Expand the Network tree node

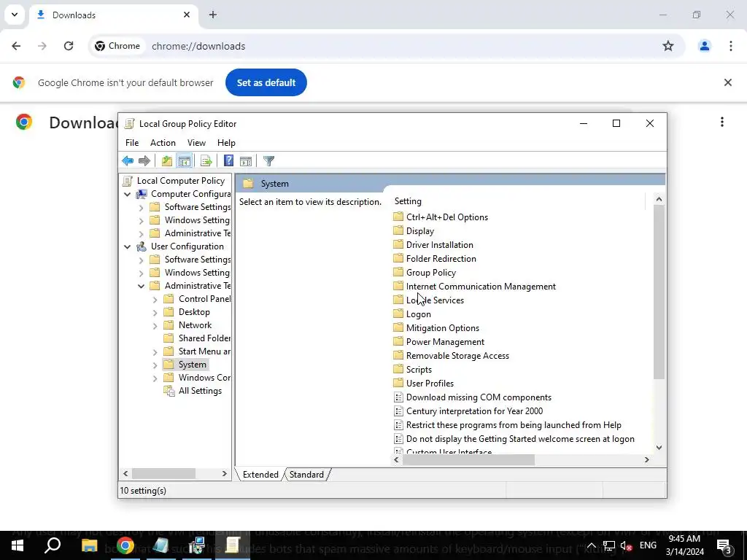click(155, 326)
